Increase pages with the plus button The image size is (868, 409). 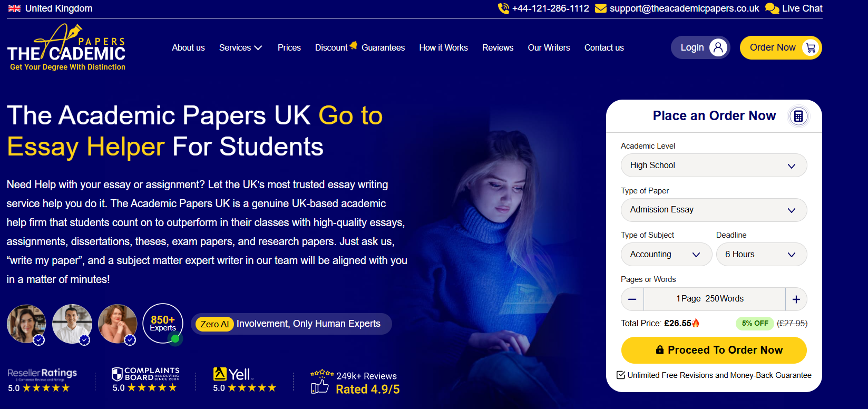pos(796,299)
